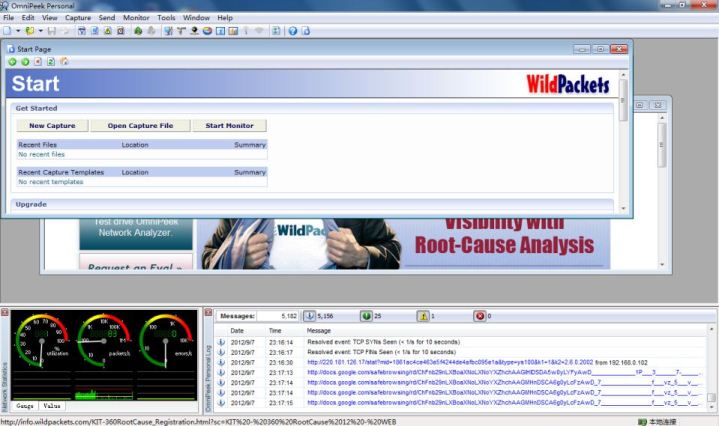Screen dimensions: 719x426
Task: Click the green Back arrow on Start Page
Action: 13,61
